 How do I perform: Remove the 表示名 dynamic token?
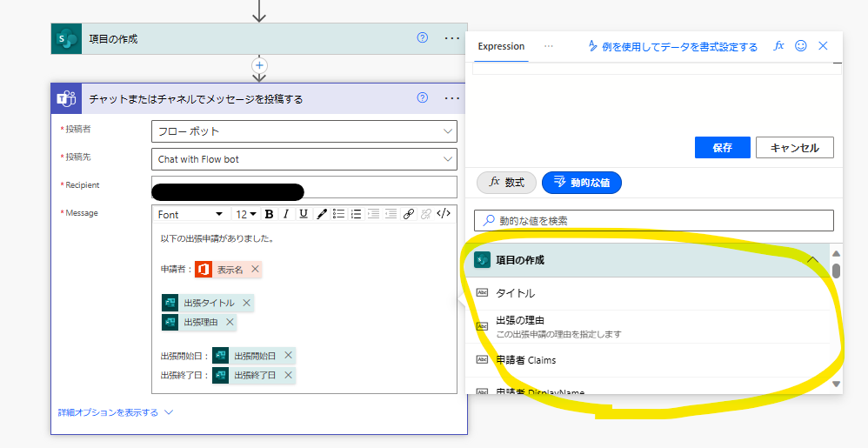click(x=255, y=269)
